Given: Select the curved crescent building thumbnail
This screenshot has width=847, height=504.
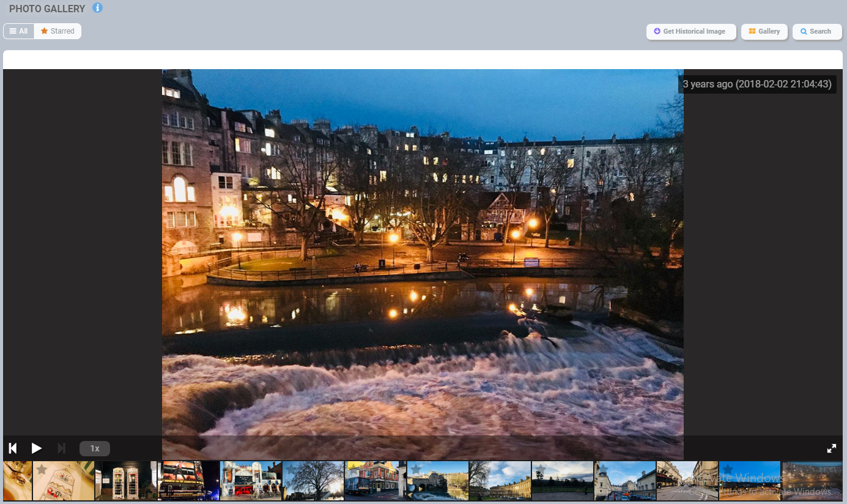Looking at the screenshot, I should click(x=500, y=483).
